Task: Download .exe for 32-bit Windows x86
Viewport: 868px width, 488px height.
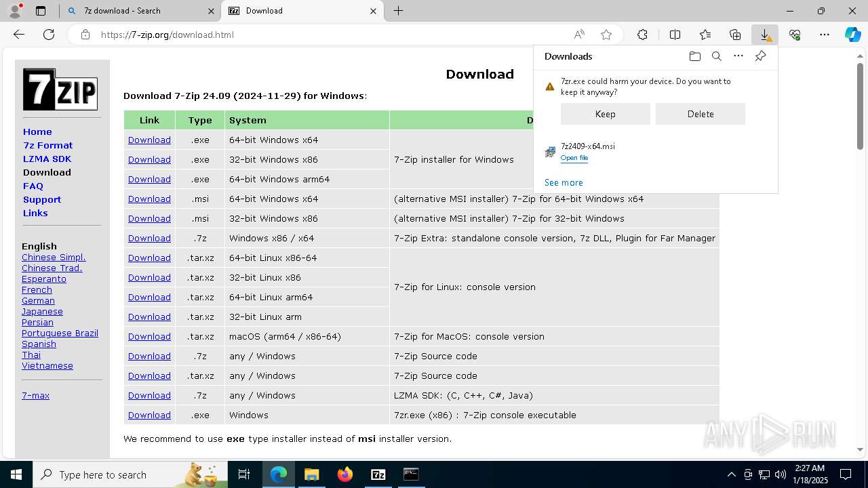Action: pos(149,159)
